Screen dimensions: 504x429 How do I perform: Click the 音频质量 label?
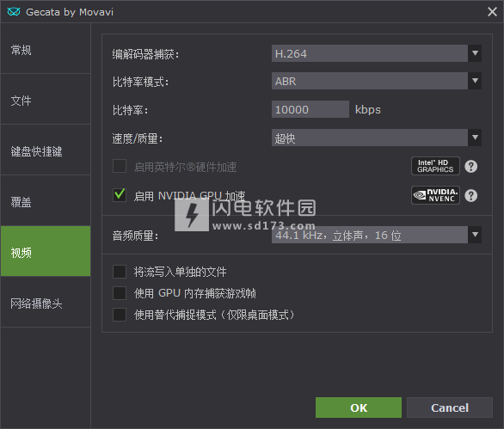point(135,236)
